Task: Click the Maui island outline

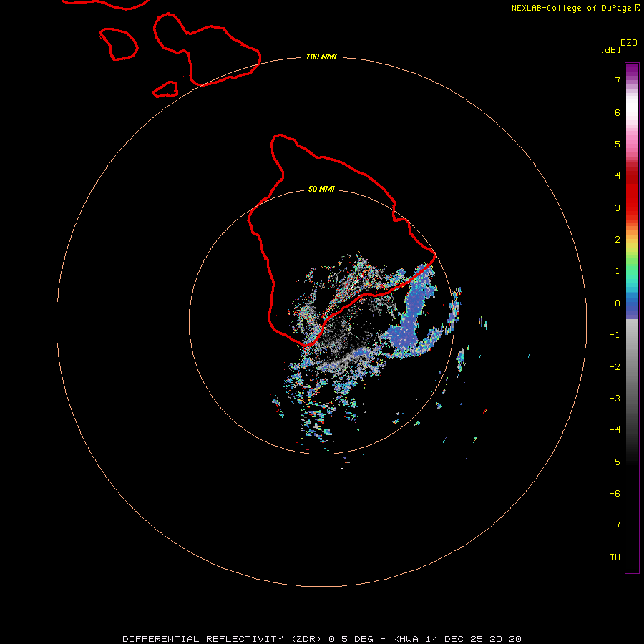Action: pos(207,49)
